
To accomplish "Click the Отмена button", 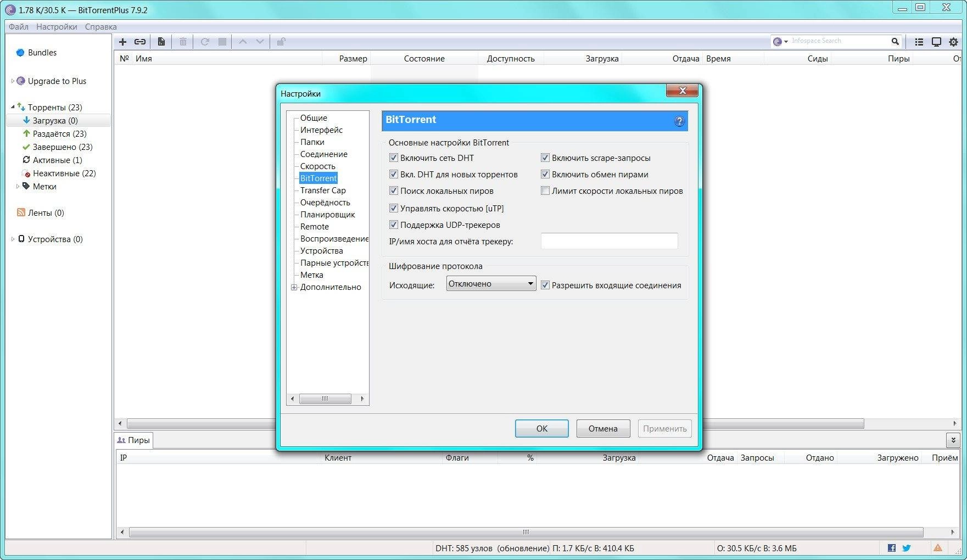I will [603, 429].
